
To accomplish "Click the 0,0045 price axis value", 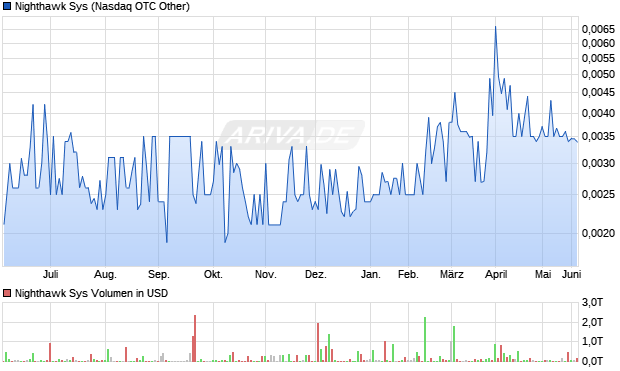I will pos(598,93).
